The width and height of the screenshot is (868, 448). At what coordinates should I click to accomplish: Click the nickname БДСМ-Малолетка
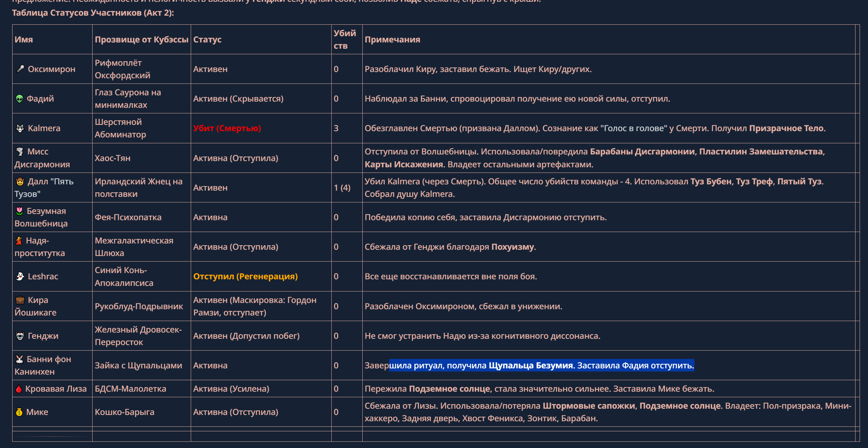pos(131,389)
